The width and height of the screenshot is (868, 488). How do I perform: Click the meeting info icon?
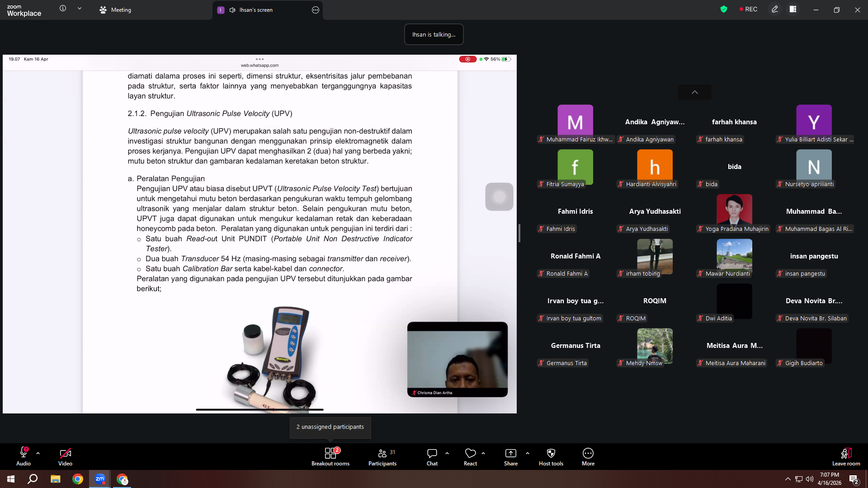[63, 9]
